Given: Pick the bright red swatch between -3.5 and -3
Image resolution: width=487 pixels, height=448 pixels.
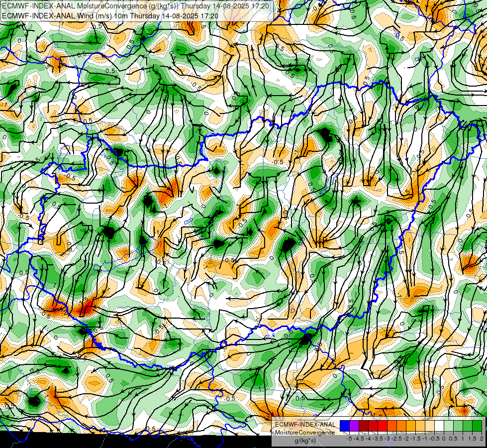Looking at the screenshot, I should coord(383,426).
